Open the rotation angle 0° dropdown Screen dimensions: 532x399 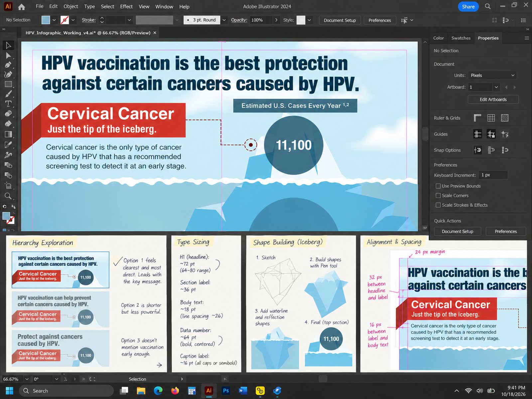click(x=57, y=379)
